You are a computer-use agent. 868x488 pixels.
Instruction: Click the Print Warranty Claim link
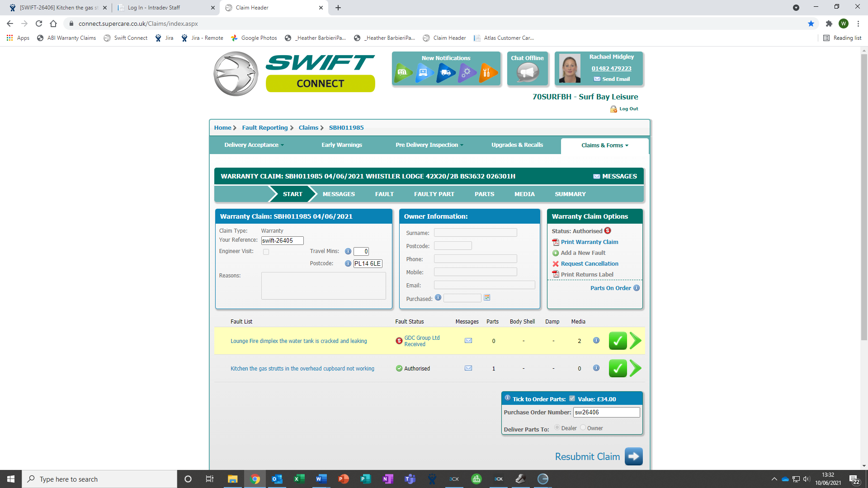(x=590, y=242)
